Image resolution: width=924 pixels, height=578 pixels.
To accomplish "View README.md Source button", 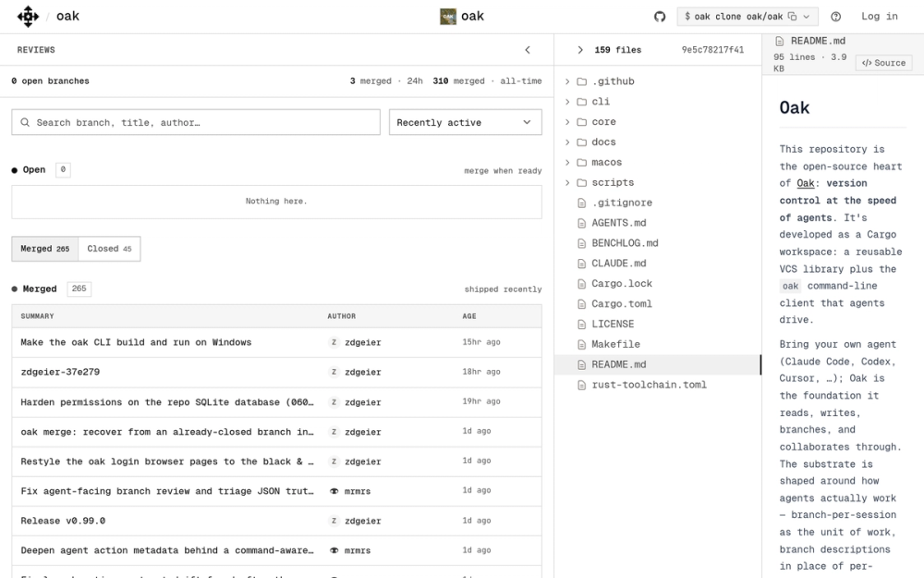I will [x=883, y=63].
